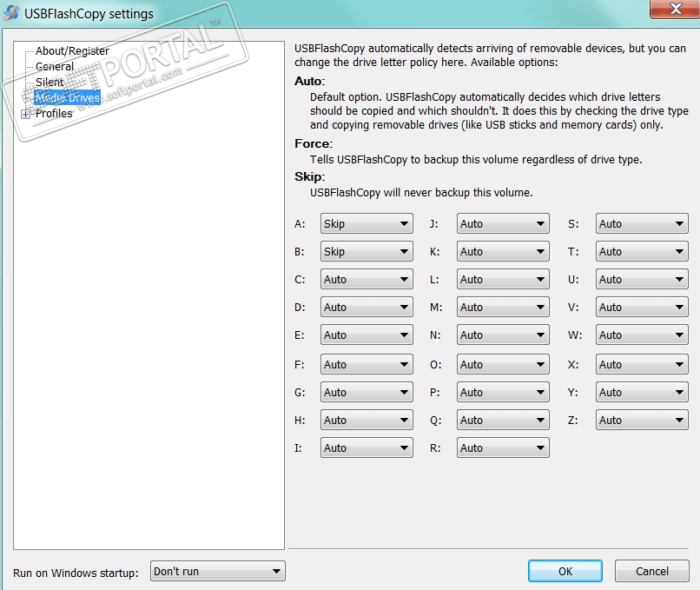This screenshot has height=590, width=700.
Task: Open the drive E: policy dropdown
Action: tap(367, 335)
